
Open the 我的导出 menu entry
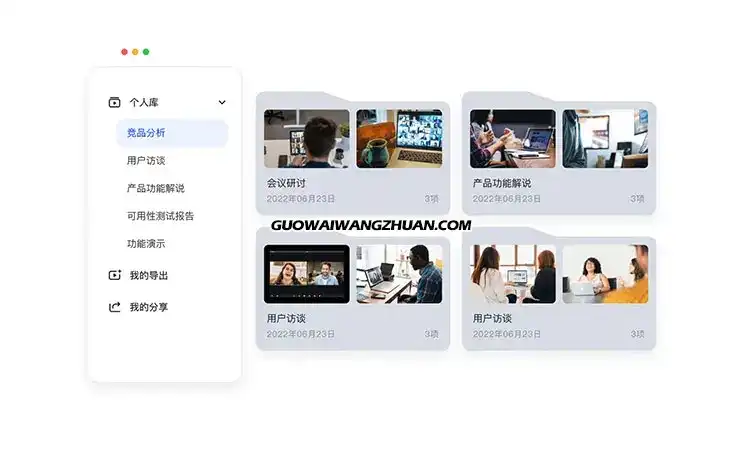click(x=149, y=275)
